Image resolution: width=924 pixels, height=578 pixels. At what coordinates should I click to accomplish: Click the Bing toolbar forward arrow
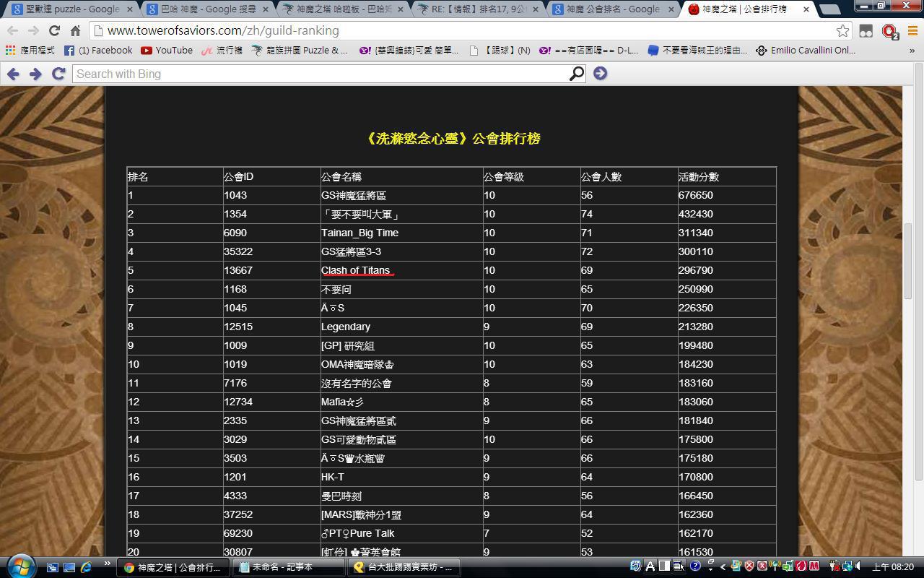tap(35, 74)
